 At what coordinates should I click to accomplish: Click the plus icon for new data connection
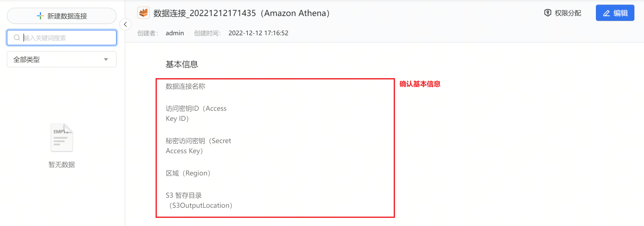pos(40,16)
